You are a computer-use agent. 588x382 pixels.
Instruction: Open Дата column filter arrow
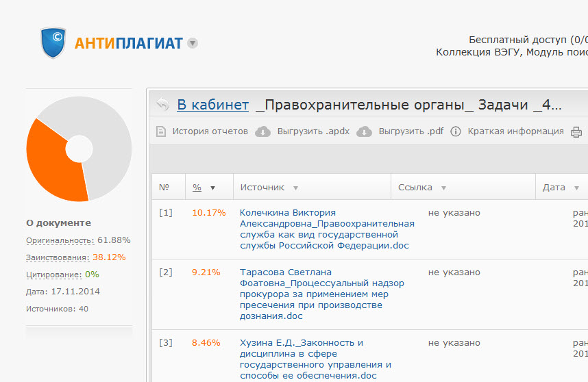tap(576, 188)
